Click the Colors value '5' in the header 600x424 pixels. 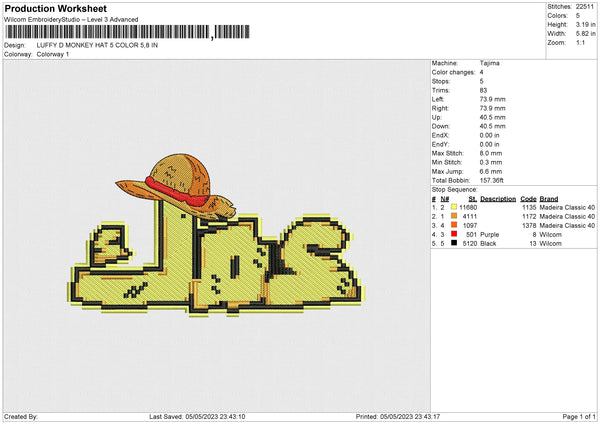[x=578, y=16]
